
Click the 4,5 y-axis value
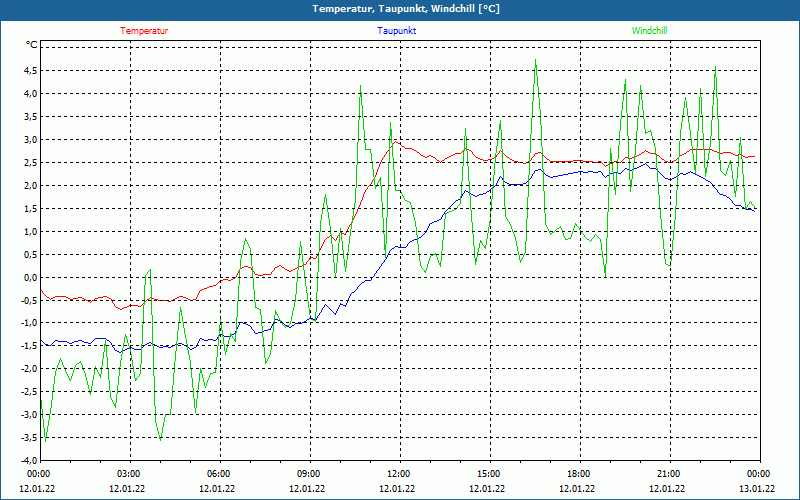coord(31,70)
